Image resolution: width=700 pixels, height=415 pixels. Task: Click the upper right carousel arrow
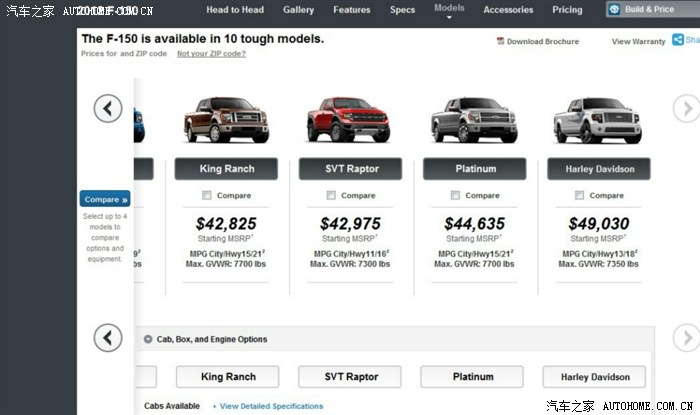(686, 108)
